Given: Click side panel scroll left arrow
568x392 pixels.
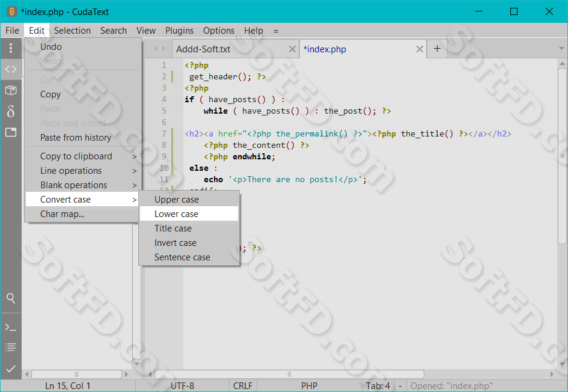Looking at the screenshot, I should pyautogui.click(x=27, y=374).
